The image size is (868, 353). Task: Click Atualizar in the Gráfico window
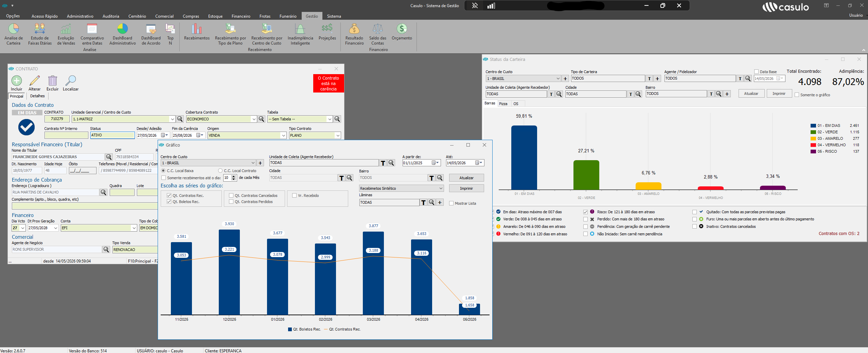click(466, 178)
